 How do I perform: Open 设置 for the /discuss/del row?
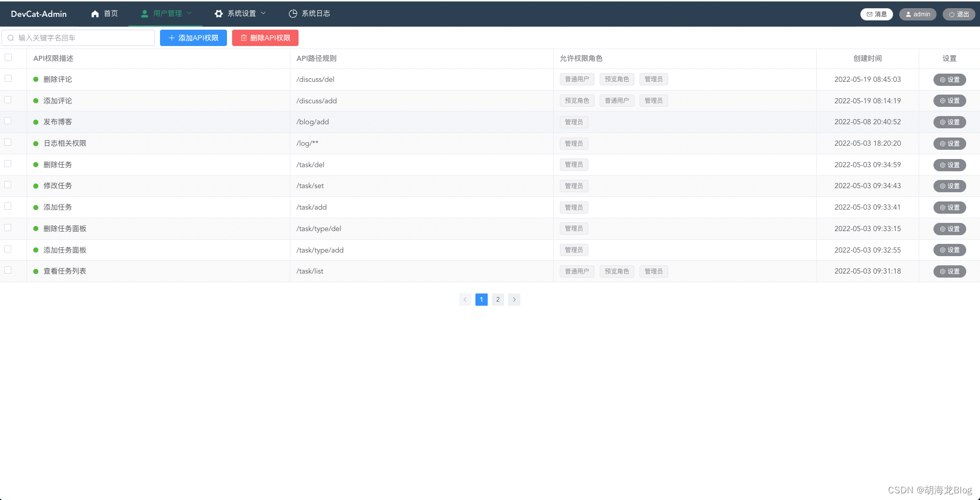point(949,80)
